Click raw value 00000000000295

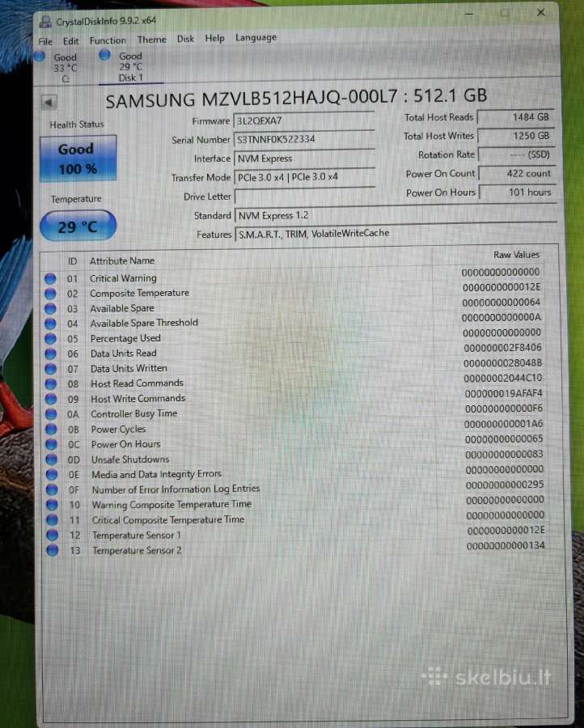click(x=505, y=485)
